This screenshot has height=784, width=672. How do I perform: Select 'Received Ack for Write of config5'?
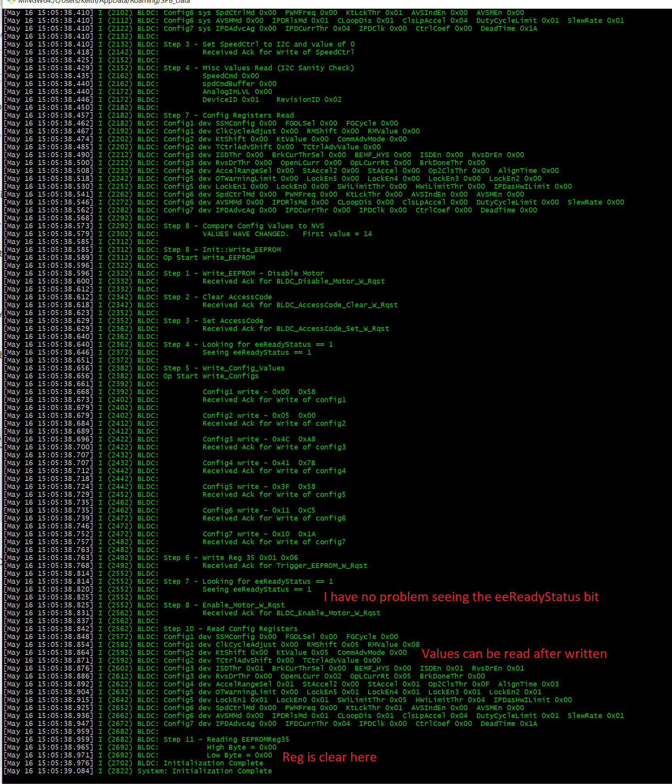(274, 494)
